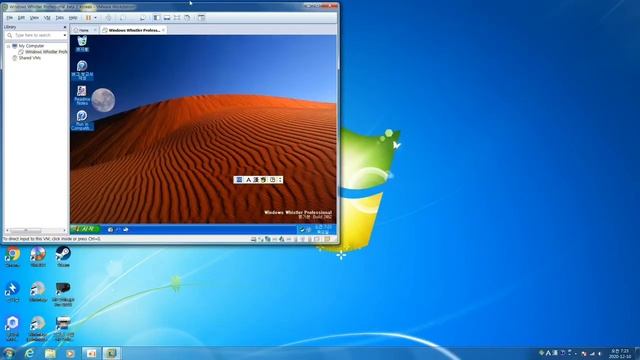Click the VMware Workstation taskbar button
Screen dimensions: 640x360
(111, 353)
